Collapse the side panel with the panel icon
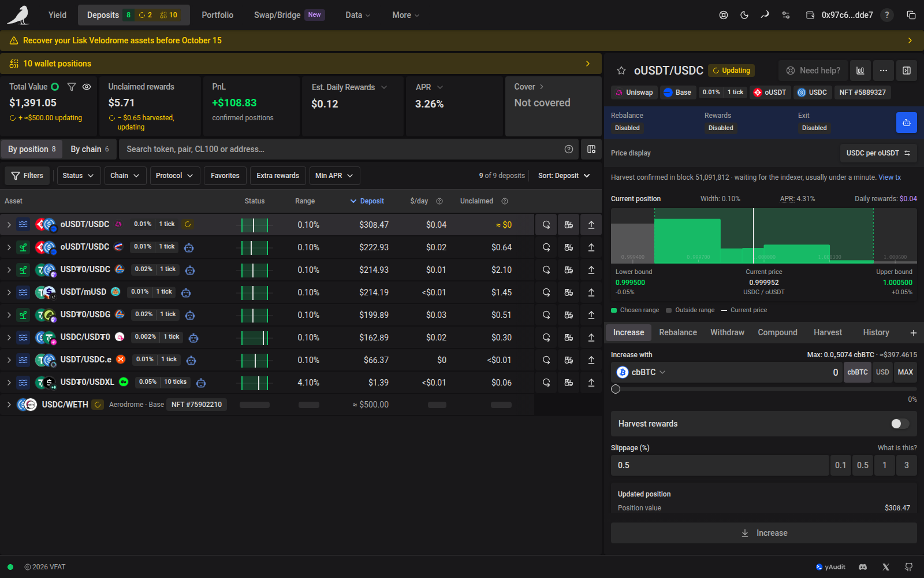The width and height of the screenshot is (924, 578). pos(907,71)
